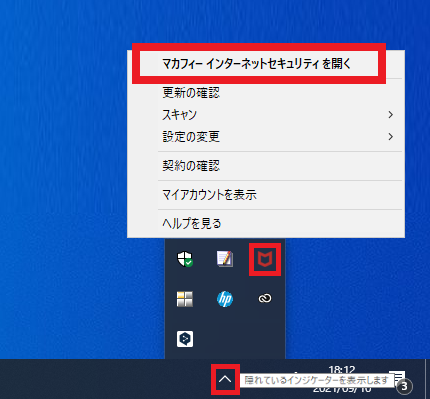Select the 設定の変更 menu item

click(x=266, y=137)
